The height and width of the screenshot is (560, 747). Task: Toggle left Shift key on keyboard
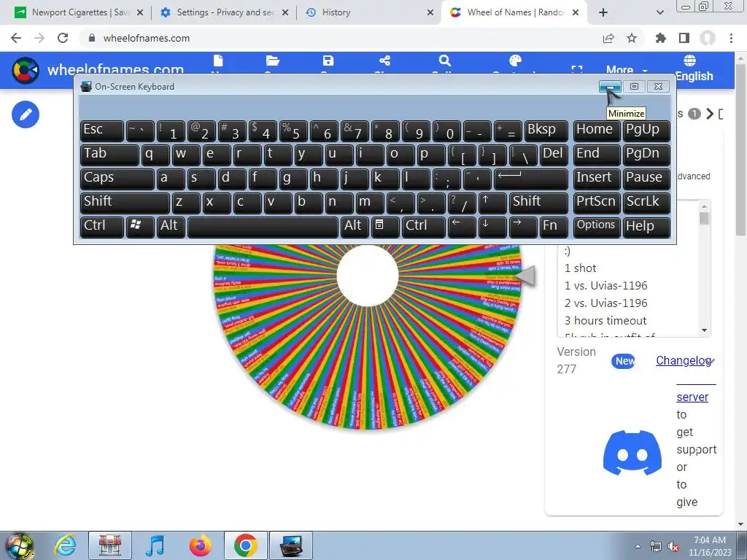click(125, 203)
